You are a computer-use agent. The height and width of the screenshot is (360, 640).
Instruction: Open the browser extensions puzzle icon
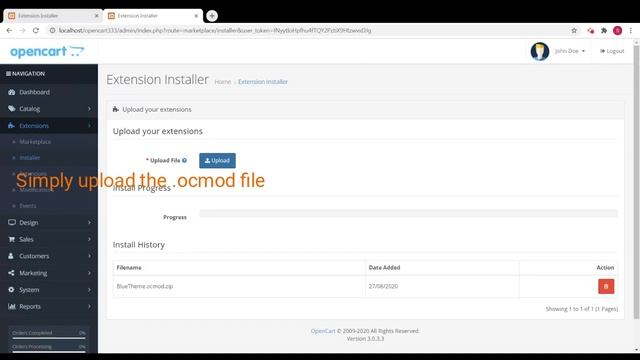(x=604, y=31)
